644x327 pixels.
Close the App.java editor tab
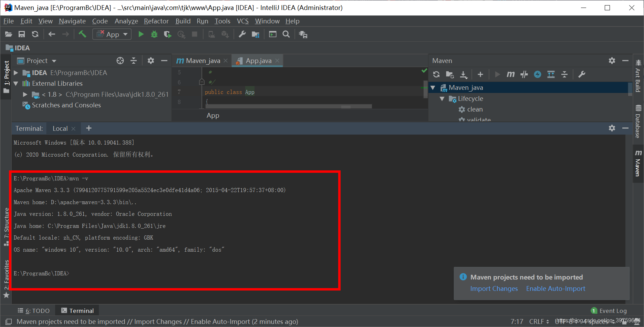click(x=277, y=61)
